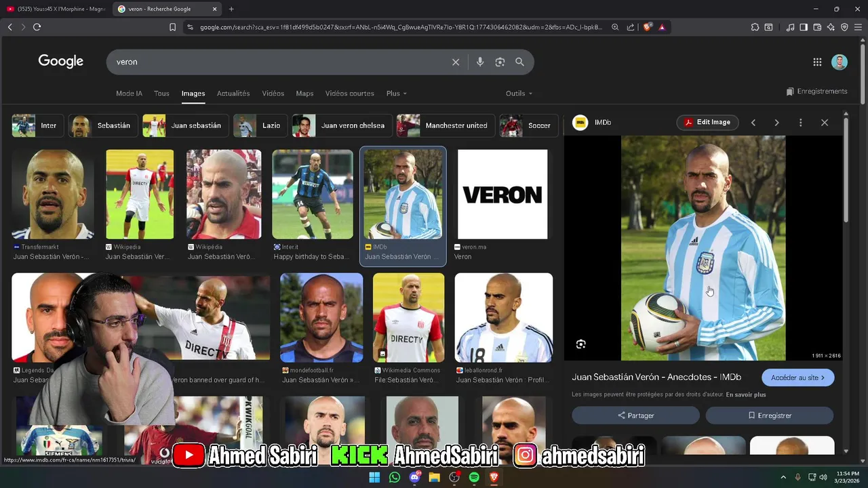Viewport: 868px width, 488px height.
Task: Open Brave Shields lion icon
Action: tap(648, 27)
